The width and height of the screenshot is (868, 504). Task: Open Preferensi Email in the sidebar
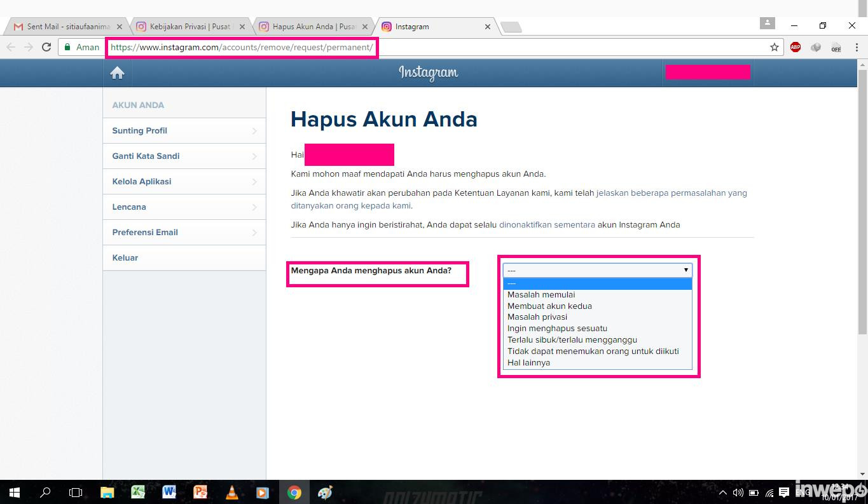click(x=184, y=232)
